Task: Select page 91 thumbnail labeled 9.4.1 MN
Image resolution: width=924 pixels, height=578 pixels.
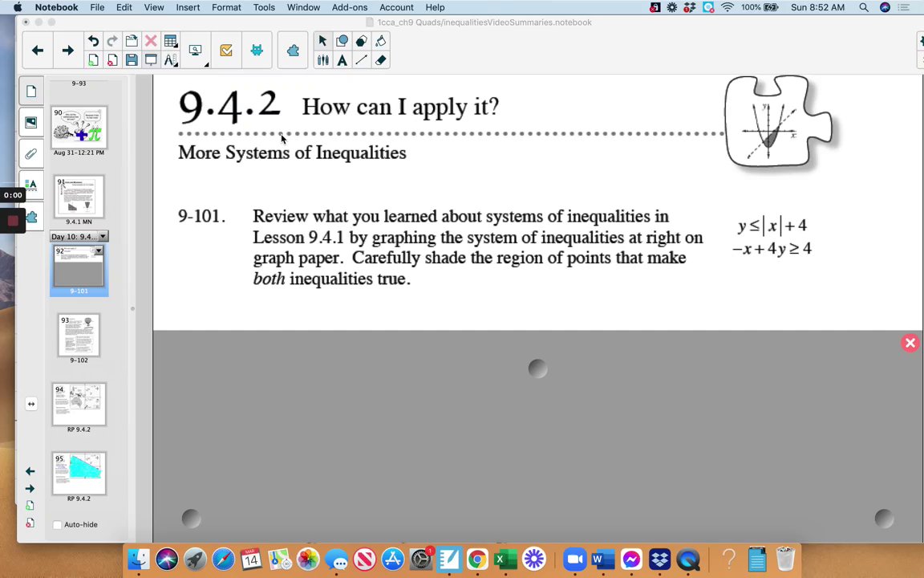Action: coord(79,197)
